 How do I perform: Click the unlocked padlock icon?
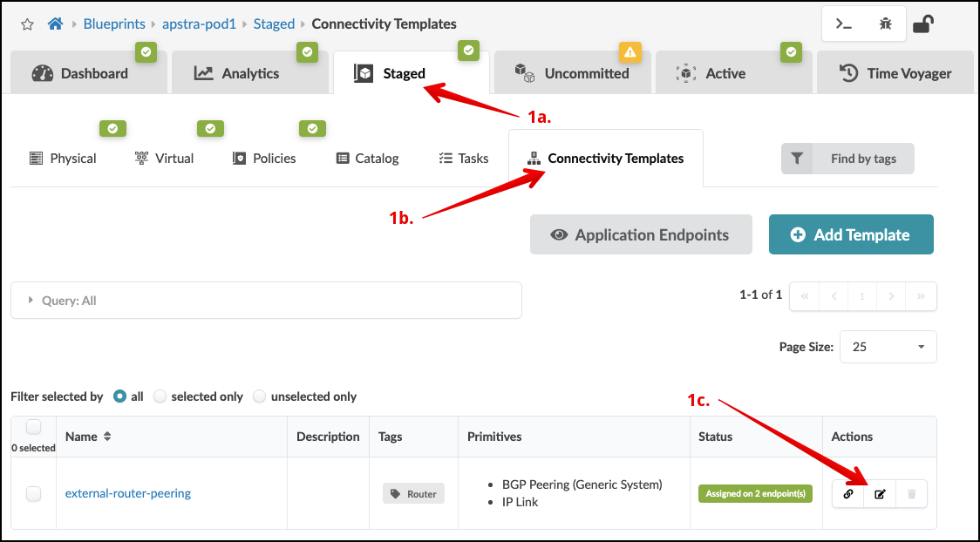922,24
